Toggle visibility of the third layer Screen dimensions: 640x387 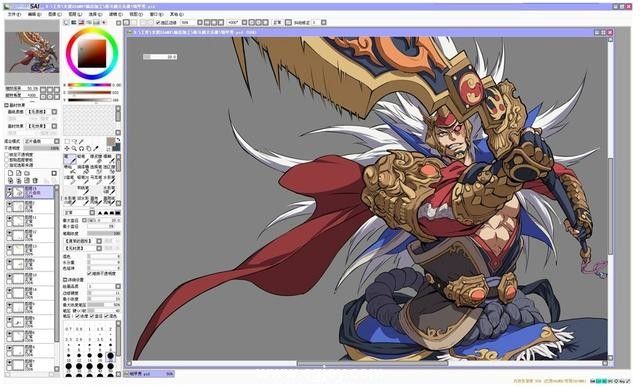(9, 218)
